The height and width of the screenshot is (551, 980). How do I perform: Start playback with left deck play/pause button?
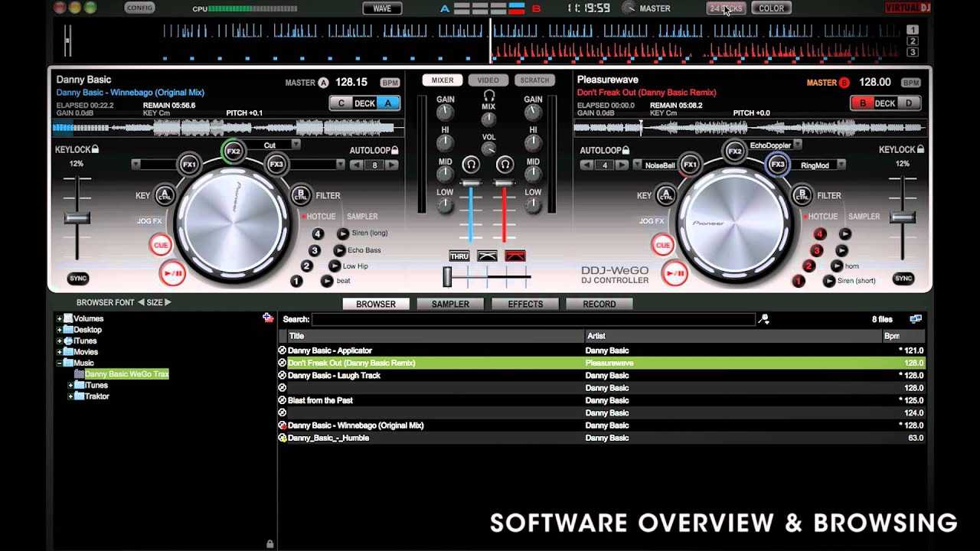click(x=173, y=272)
